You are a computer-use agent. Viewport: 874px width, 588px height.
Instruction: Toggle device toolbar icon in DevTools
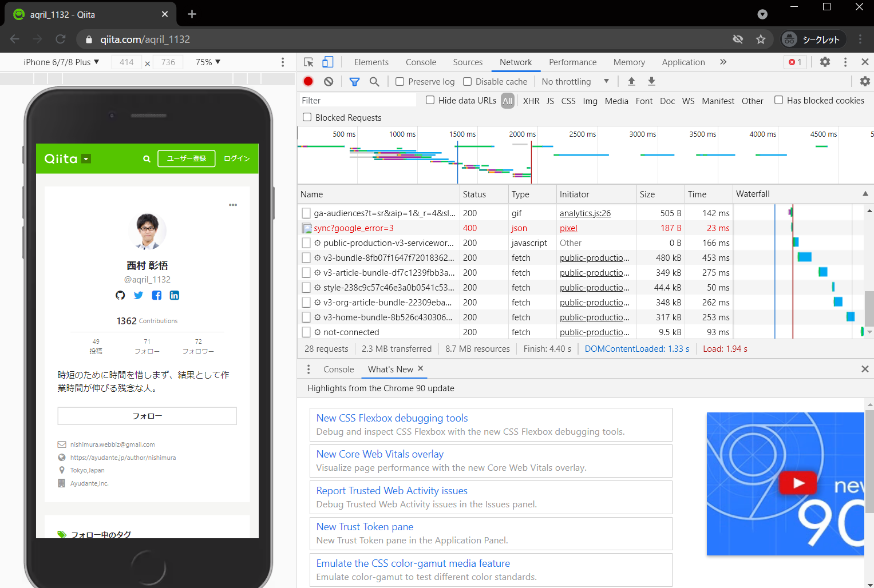coord(328,62)
